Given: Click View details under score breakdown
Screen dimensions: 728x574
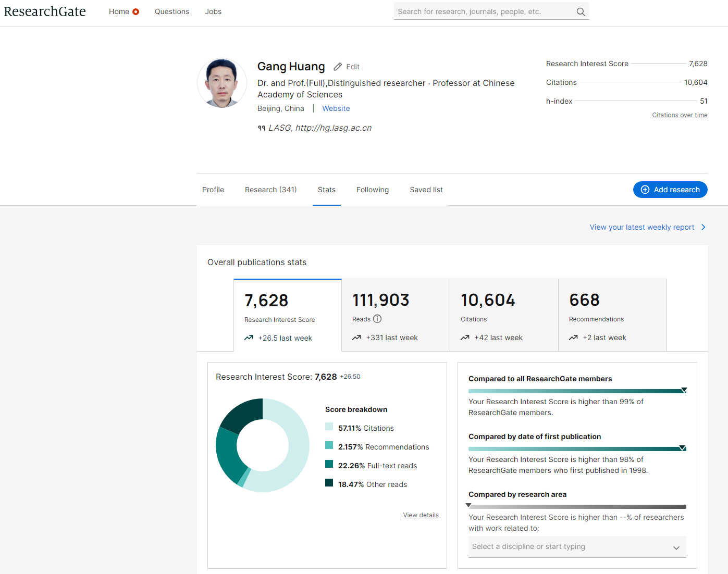Looking at the screenshot, I should (421, 515).
